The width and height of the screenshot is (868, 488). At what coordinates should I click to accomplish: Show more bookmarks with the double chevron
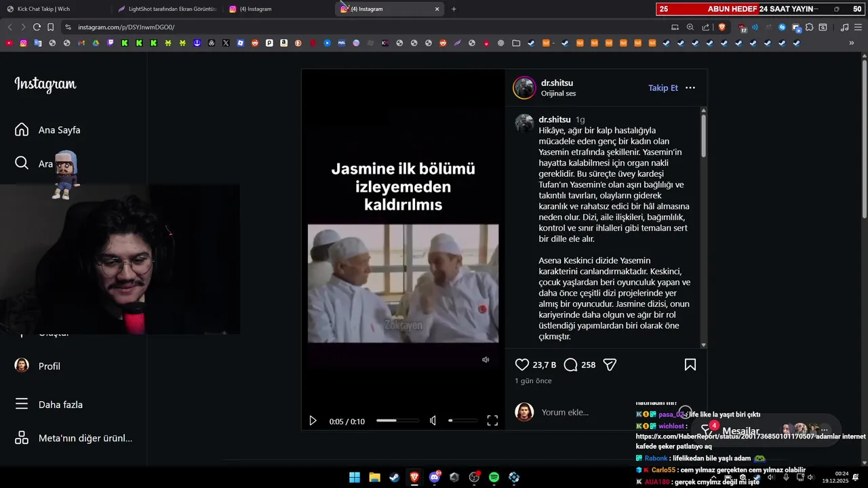852,43
